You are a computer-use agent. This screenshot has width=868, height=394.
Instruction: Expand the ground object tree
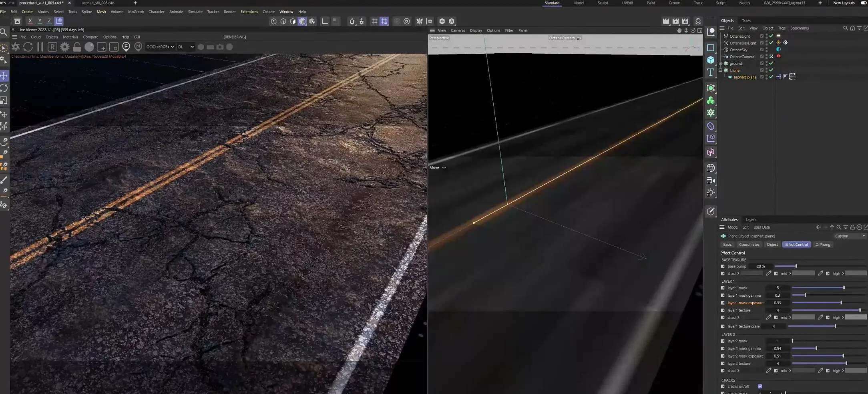[x=721, y=63]
